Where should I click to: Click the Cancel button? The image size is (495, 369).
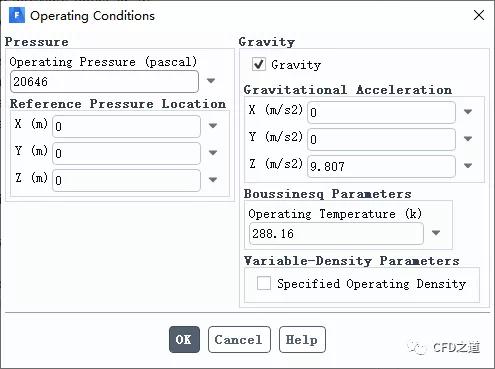[x=239, y=339]
